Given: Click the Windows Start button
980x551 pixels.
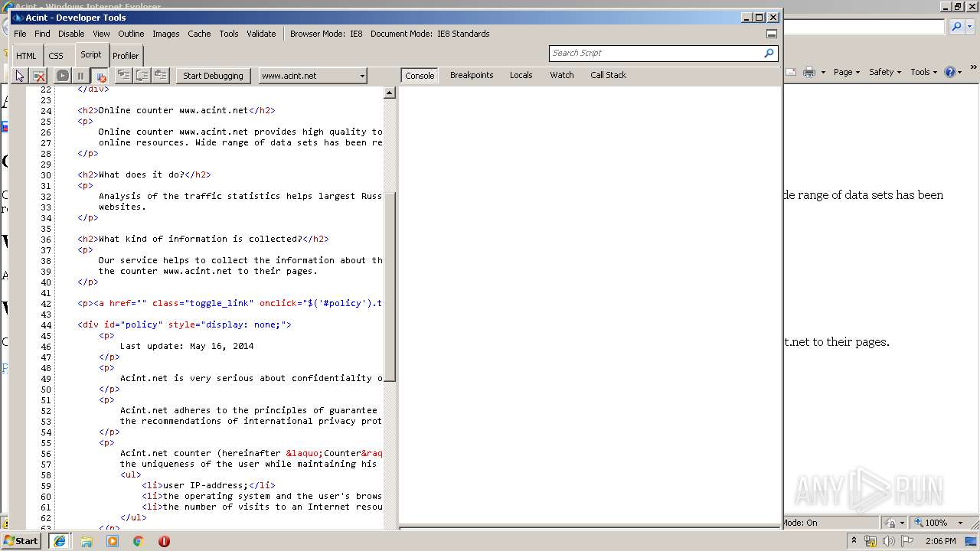Looking at the screenshot, I should point(21,540).
